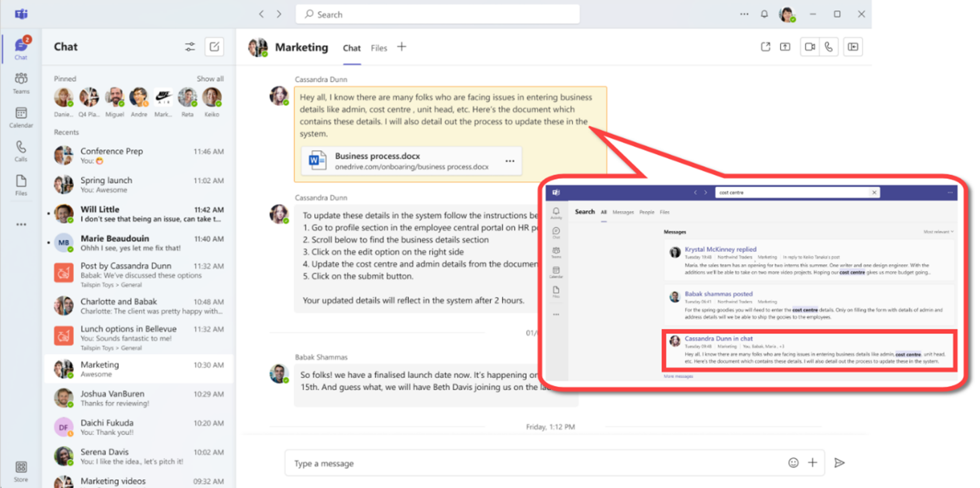The image size is (980, 488).
Task: Open the Most relevant sort dropdown
Action: point(939,232)
